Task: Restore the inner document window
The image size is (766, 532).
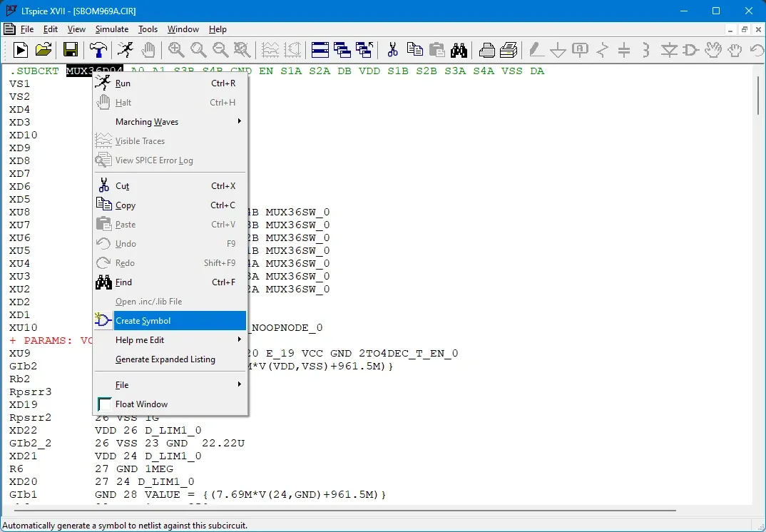Action: tap(745, 29)
